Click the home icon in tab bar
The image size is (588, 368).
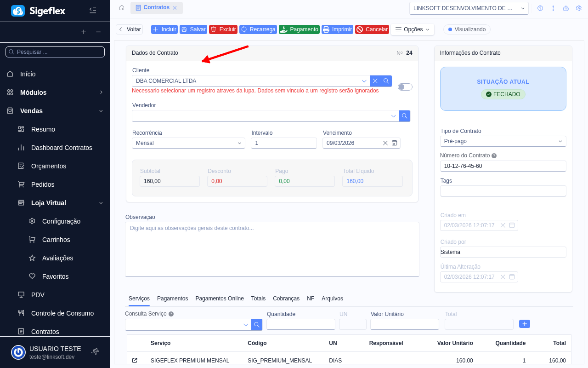coord(122,8)
